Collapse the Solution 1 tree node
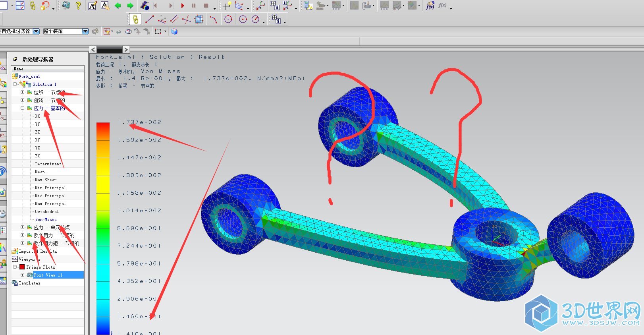644x335 pixels. (x=15, y=84)
